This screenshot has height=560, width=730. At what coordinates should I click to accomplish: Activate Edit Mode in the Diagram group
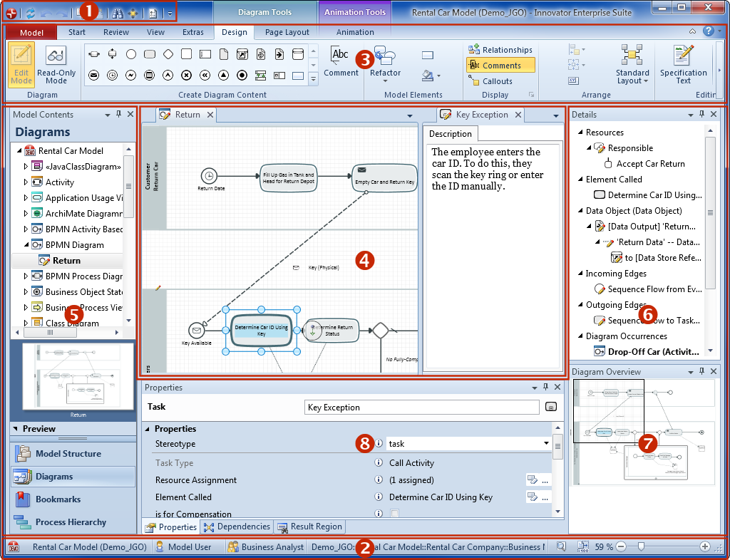[21, 64]
